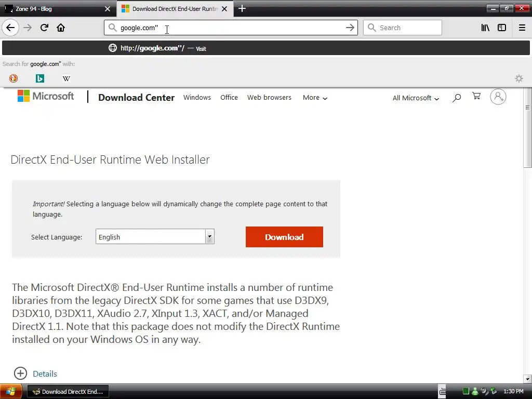Search with Bing engine icon
This screenshot has width=532, height=399.
(x=39, y=78)
